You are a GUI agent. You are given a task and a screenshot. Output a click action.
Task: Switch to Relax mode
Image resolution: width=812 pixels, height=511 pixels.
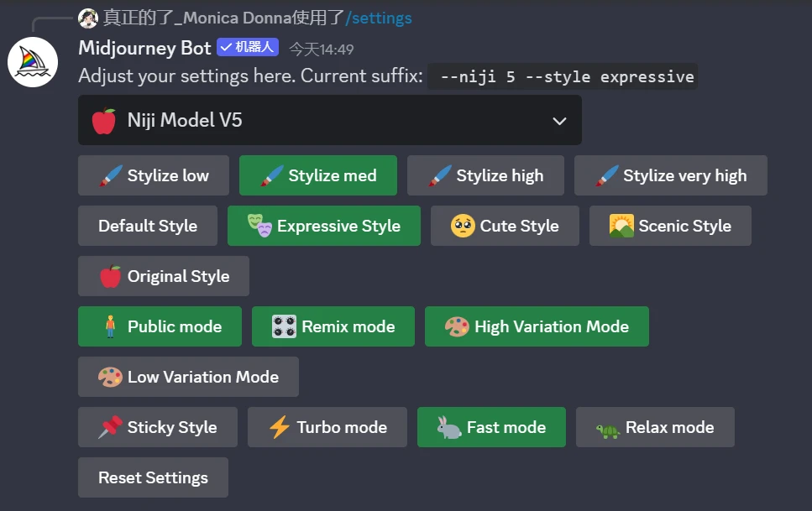click(x=655, y=427)
